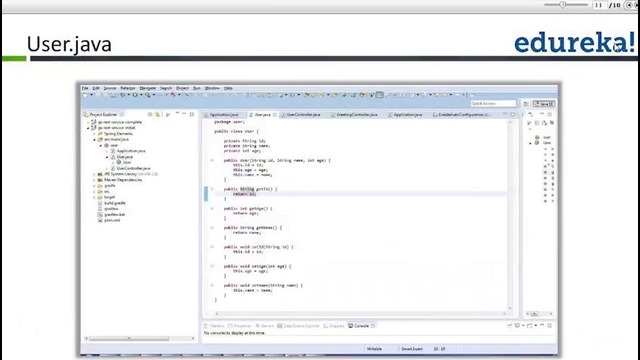Open the Project menu

(182, 88)
